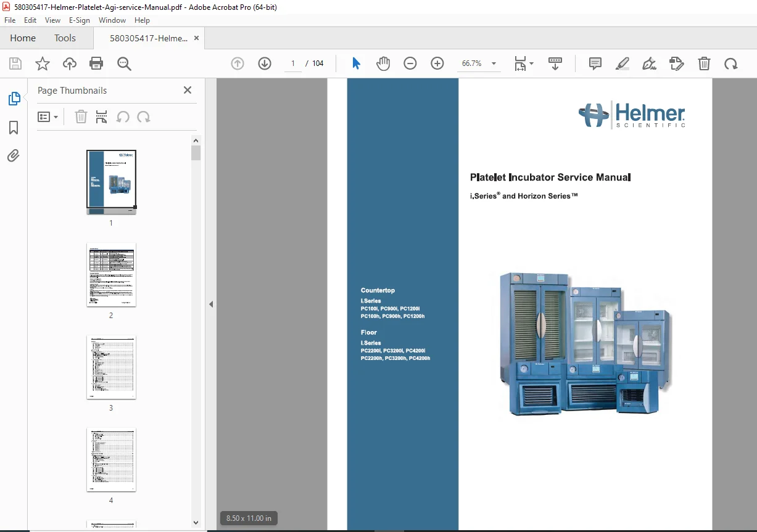Switch to the Tools tab
757x532 pixels.
click(65, 38)
